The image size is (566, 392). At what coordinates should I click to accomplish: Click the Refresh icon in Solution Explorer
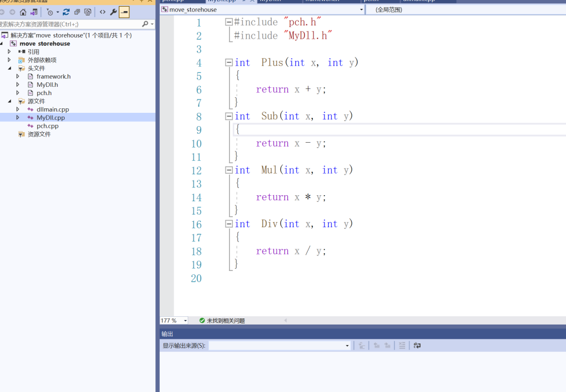tap(66, 12)
